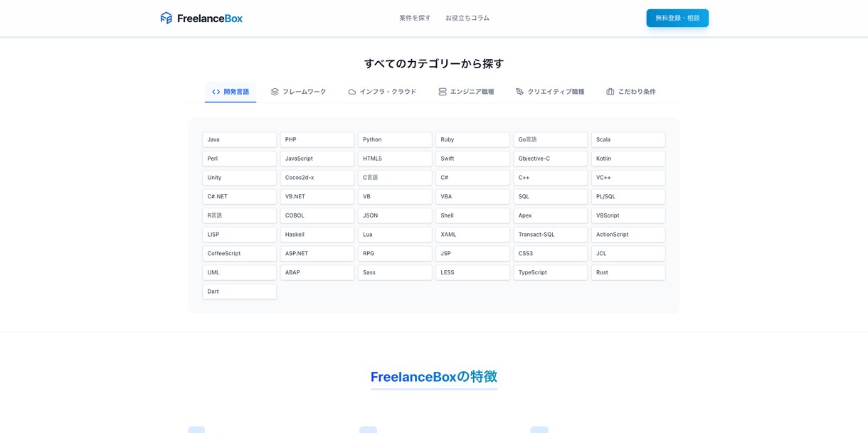
Task: Select the Dart category
Action: pyautogui.click(x=240, y=292)
